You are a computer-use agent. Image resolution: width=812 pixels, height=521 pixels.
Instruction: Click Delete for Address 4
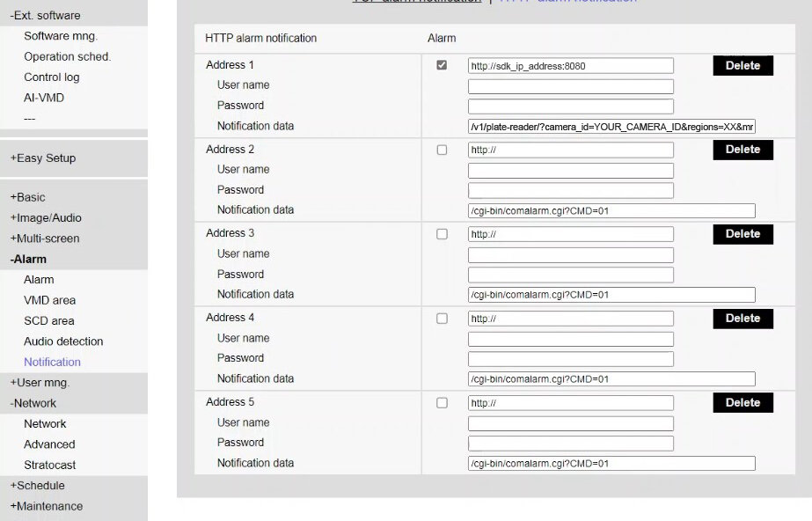click(x=743, y=319)
